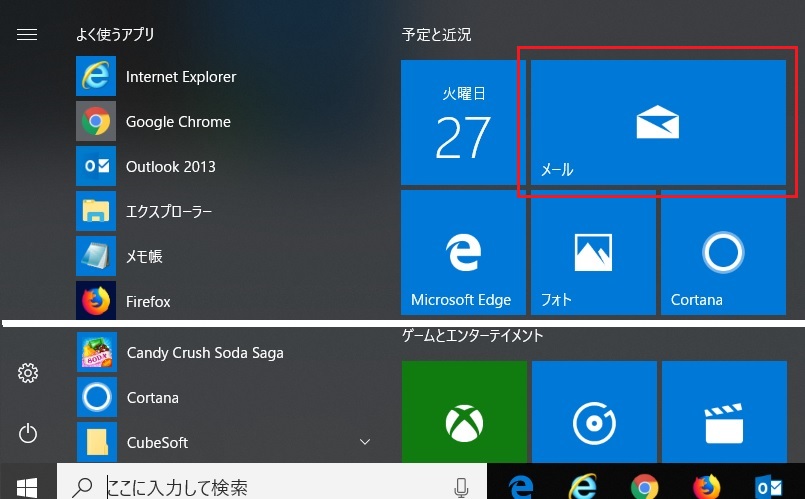
Task: Open the calendar tile showing 27
Action: pos(463,122)
